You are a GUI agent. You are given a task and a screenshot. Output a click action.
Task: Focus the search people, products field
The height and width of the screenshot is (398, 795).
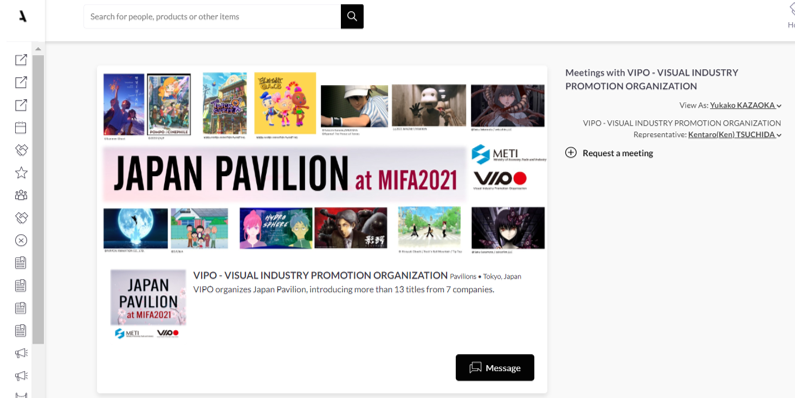[212, 16]
